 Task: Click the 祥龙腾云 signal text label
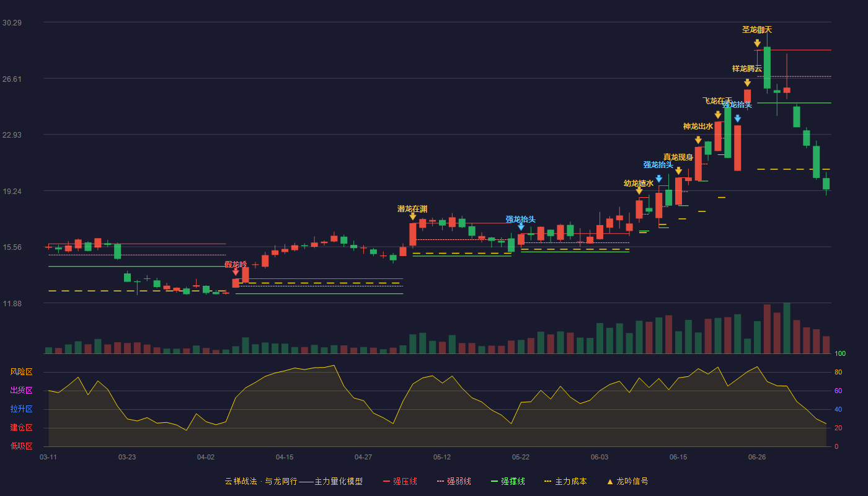coord(747,69)
